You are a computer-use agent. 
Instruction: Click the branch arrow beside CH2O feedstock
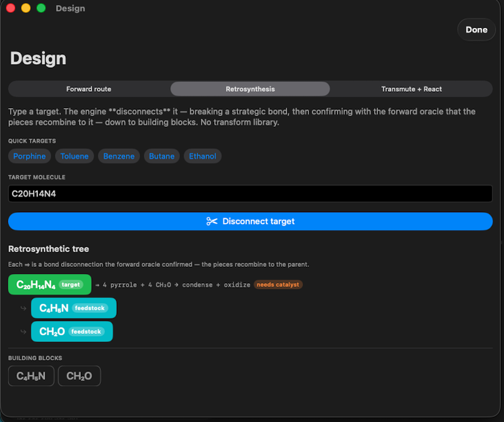(x=24, y=332)
